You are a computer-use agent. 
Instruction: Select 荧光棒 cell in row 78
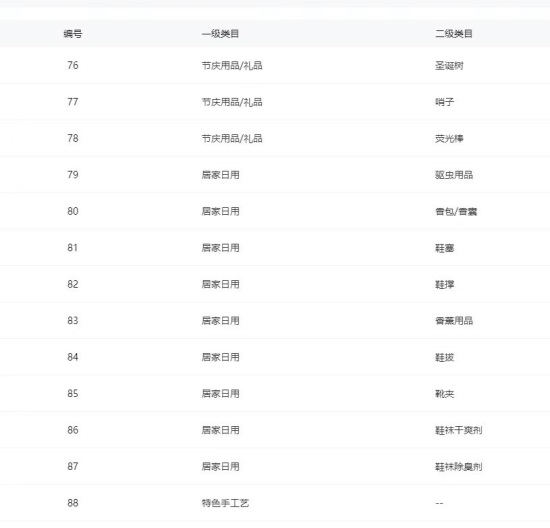(449, 139)
